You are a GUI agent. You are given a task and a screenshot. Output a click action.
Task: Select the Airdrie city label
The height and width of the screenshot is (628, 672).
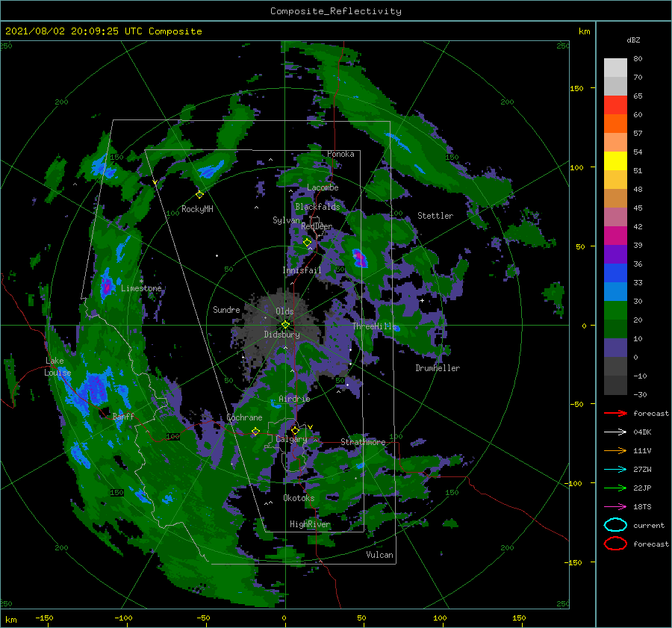click(x=294, y=399)
